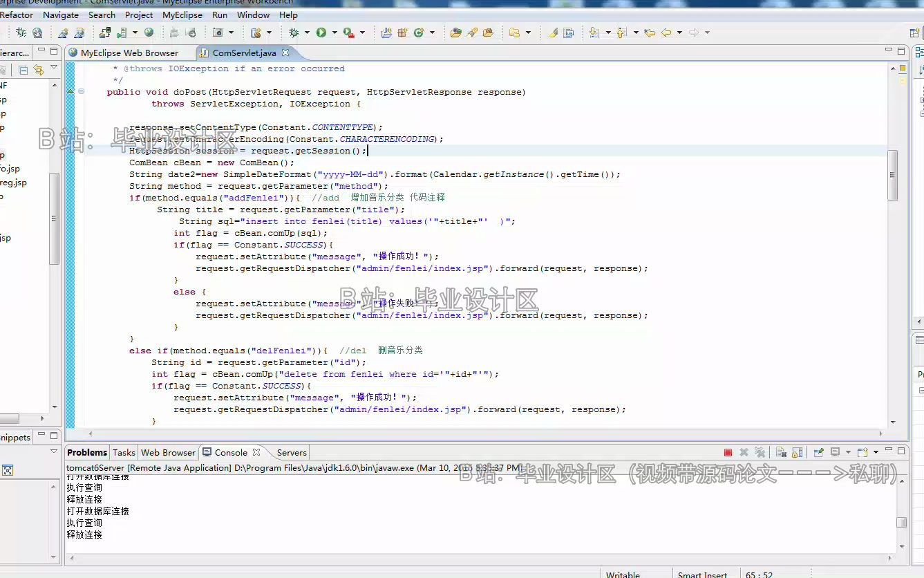This screenshot has width=924, height=578.
Task: Open Run button dropdown arrow
Action: click(x=334, y=32)
